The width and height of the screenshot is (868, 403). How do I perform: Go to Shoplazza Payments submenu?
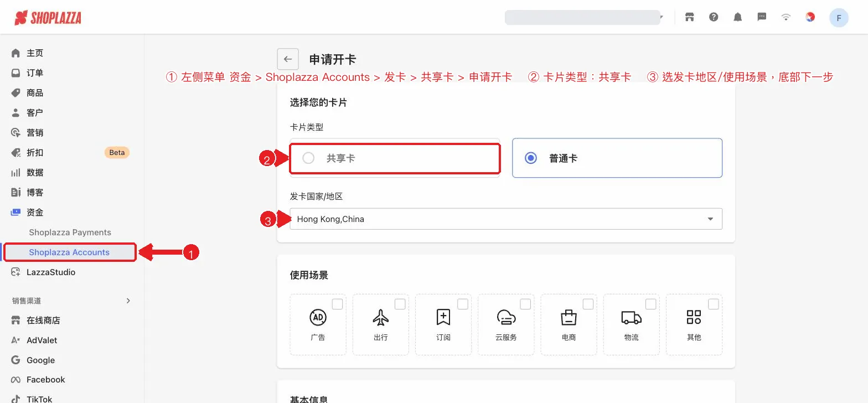coord(70,232)
